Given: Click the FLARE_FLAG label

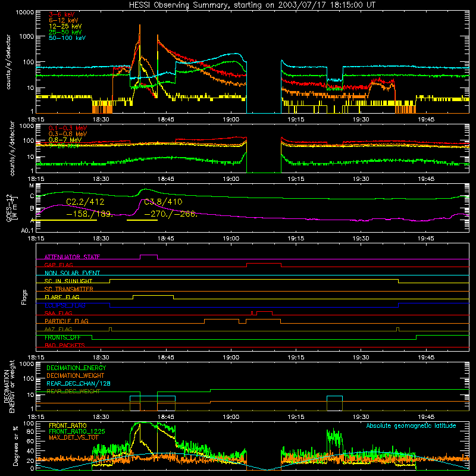Looking at the screenshot, I should pyautogui.click(x=62, y=297).
